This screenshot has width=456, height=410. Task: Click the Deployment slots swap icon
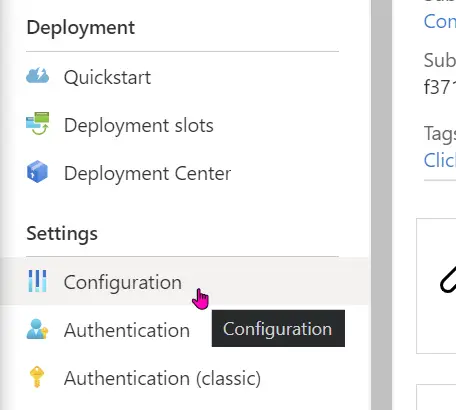[38, 123]
